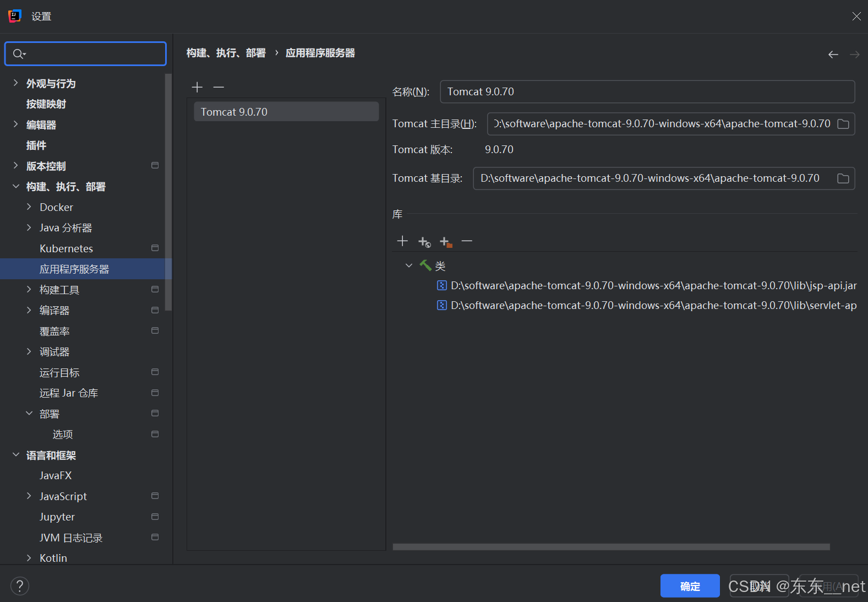
Task: Expand 编辑器 settings group
Action: click(x=15, y=124)
